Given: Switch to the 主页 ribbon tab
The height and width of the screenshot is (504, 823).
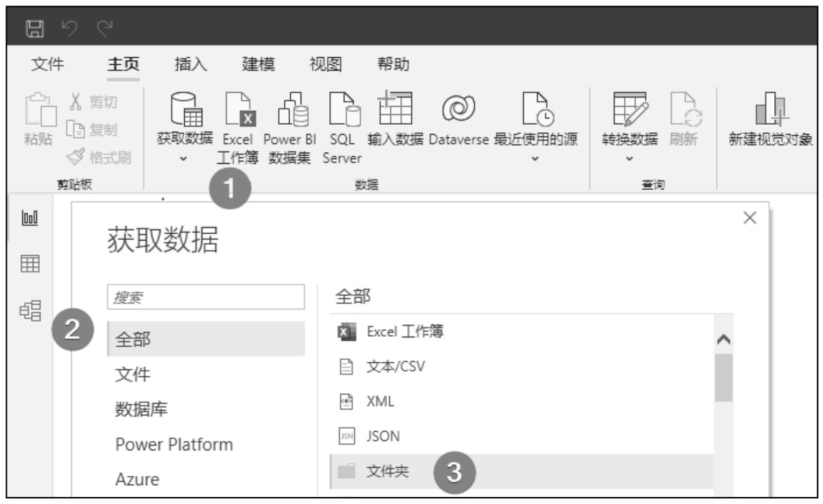Looking at the screenshot, I should tap(123, 64).
